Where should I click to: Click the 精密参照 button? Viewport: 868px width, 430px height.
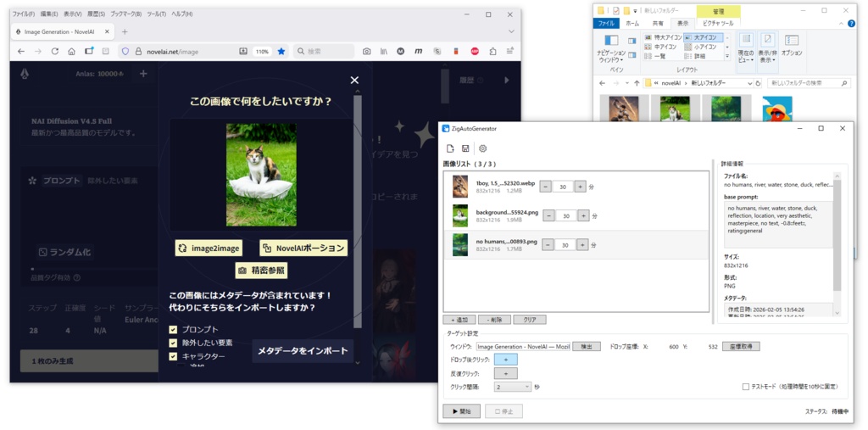(262, 271)
